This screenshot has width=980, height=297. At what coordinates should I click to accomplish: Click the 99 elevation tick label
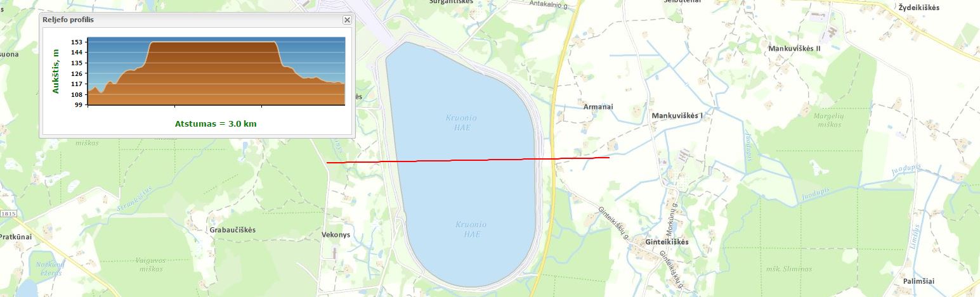[79, 105]
